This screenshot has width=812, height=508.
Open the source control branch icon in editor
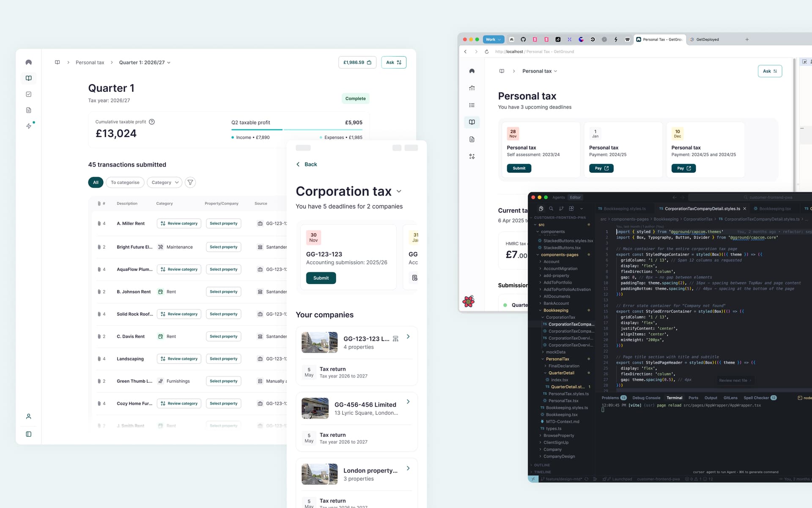(x=561, y=208)
